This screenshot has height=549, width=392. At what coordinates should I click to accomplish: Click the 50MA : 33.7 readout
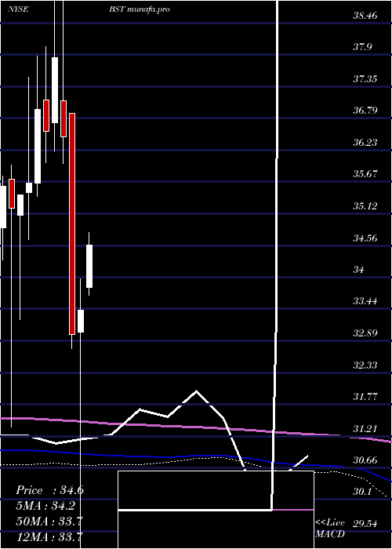(49, 522)
